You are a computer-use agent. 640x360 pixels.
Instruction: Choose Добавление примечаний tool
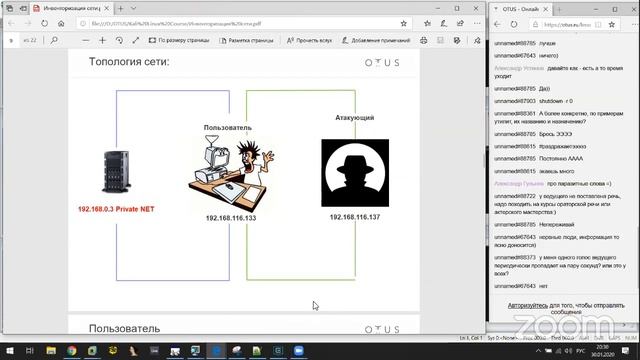pos(376,40)
